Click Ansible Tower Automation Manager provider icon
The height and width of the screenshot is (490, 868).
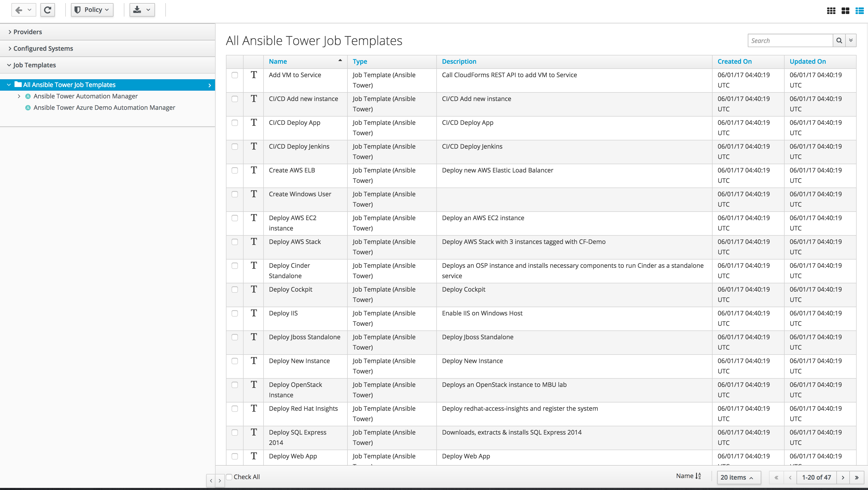click(x=28, y=96)
